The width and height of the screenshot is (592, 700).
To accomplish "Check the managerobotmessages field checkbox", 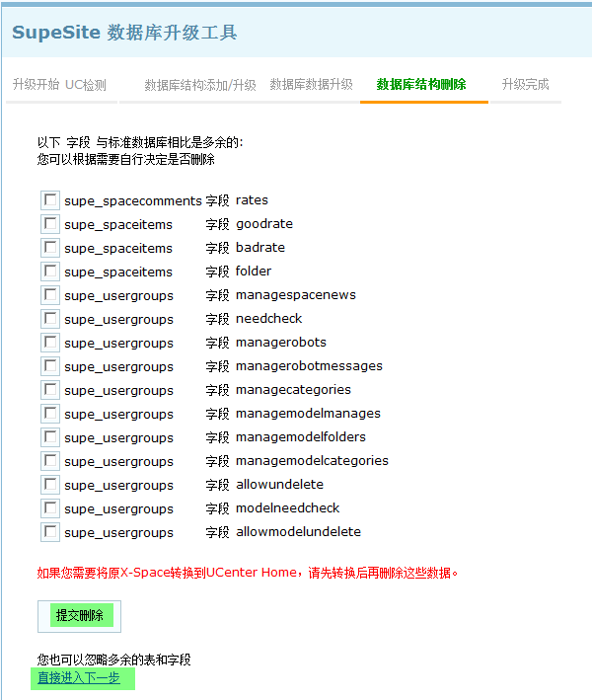I will tap(50, 366).
